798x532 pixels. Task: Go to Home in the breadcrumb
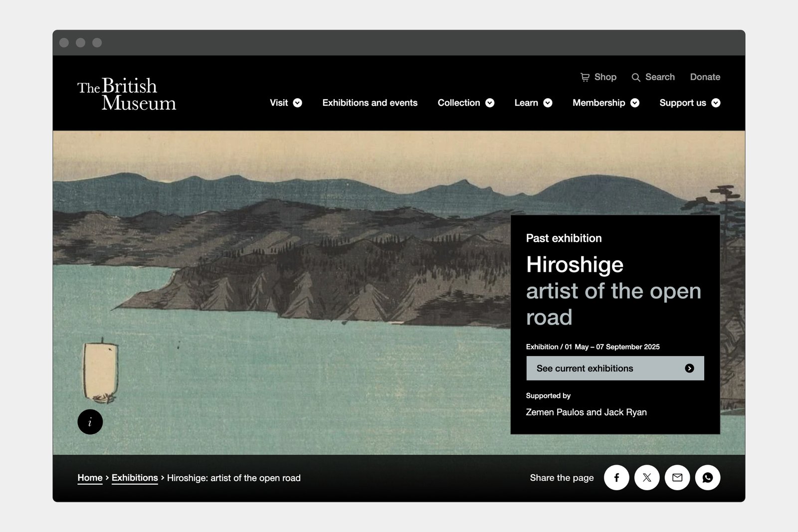90,478
